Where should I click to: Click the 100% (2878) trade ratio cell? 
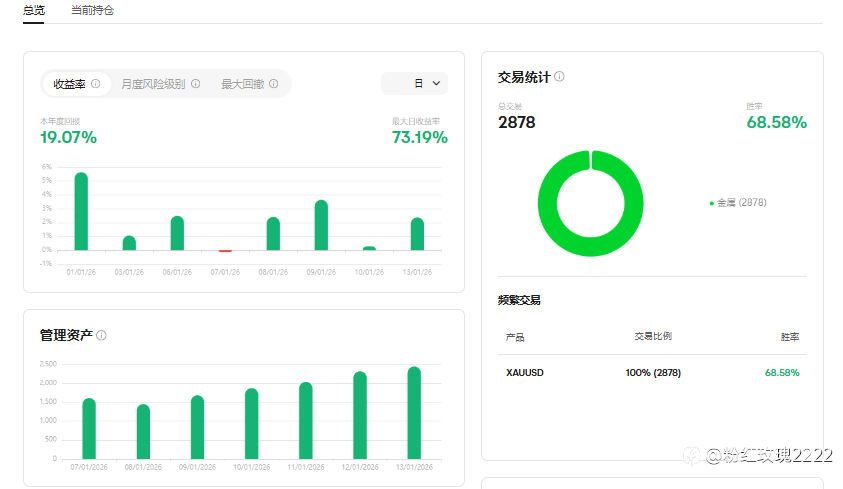pyautogui.click(x=653, y=372)
